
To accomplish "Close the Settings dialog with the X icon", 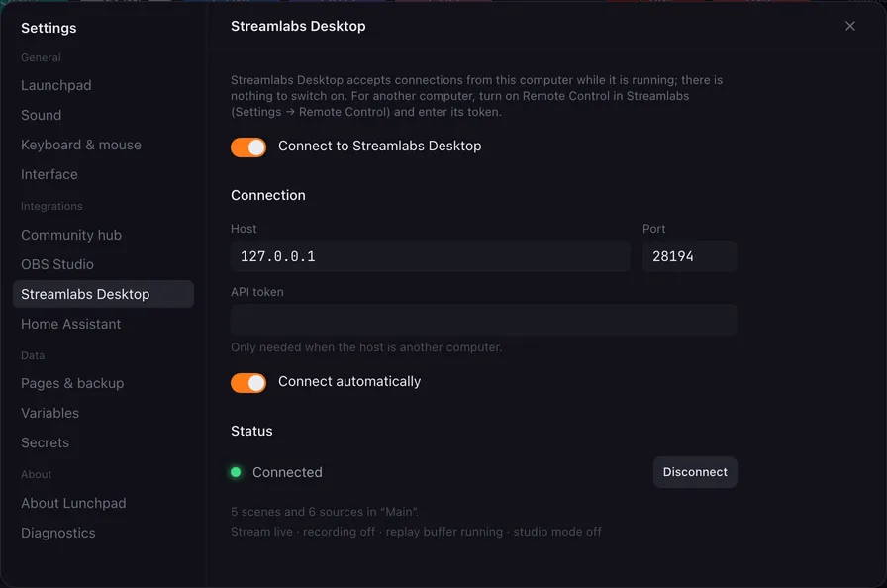I will 849,26.
